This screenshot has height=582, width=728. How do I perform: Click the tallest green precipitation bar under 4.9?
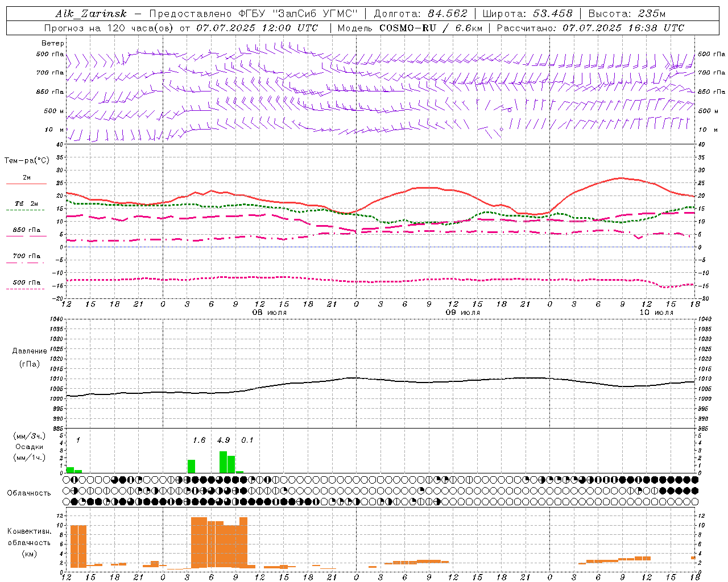(223, 462)
